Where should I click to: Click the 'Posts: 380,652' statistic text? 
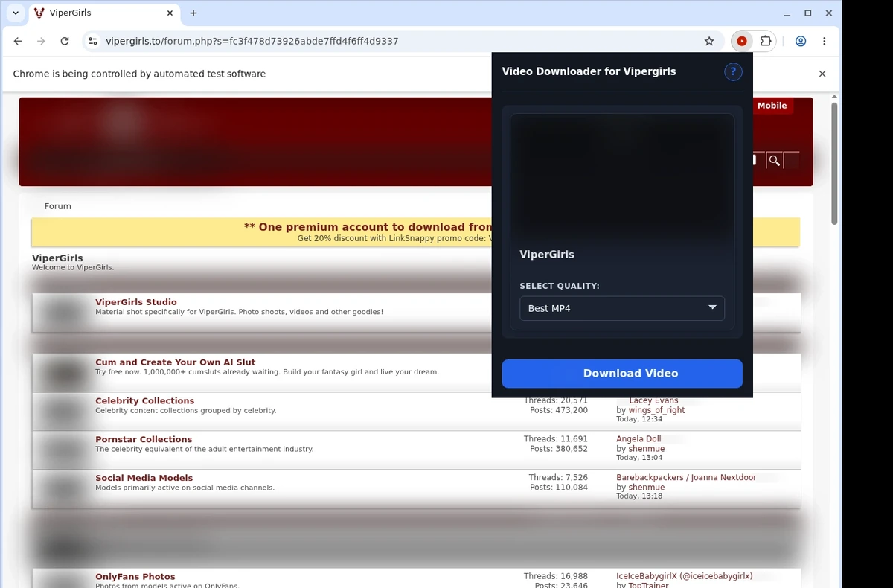click(x=559, y=449)
